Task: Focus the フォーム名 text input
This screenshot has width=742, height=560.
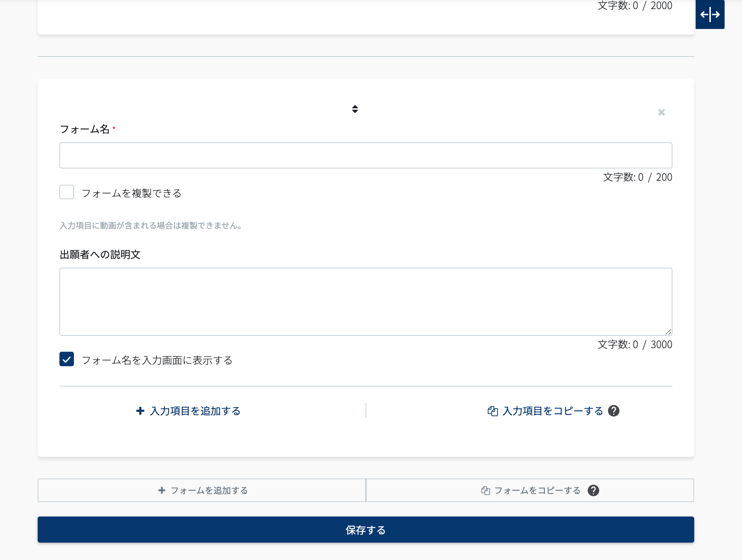Action: tap(365, 155)
